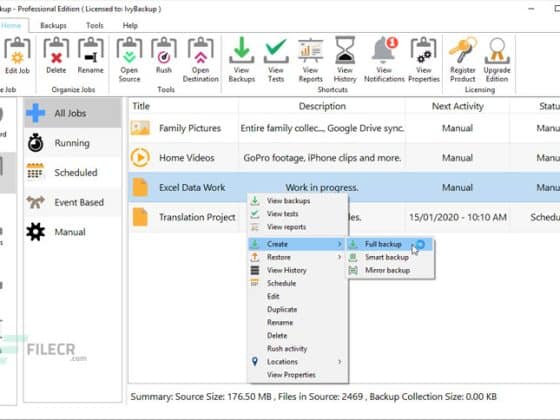Select the Running jobs filter
Viewport: 560px width, 420px height.
(73, 143)
